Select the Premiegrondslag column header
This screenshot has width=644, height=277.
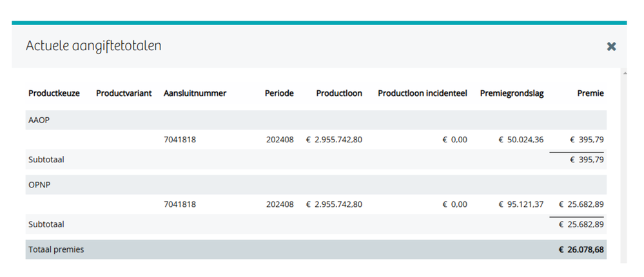(512, 93)
